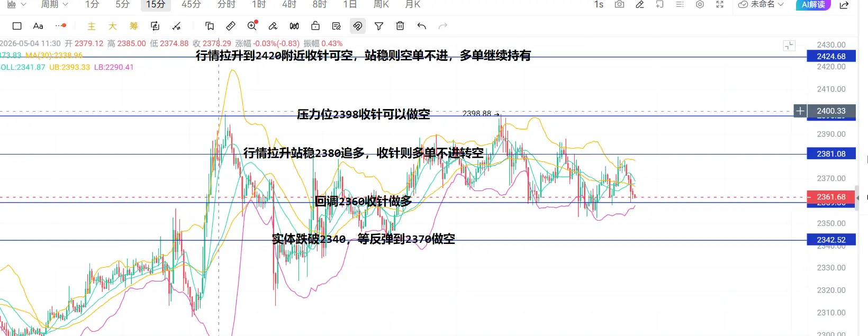Open the list layout icon

680,4
